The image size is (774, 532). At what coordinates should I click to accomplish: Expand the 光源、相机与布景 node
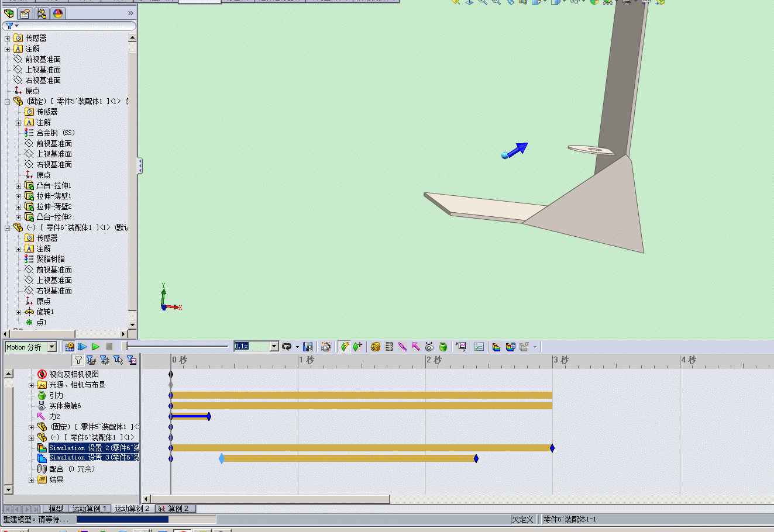pyautogui.click(x=32, y=385)
